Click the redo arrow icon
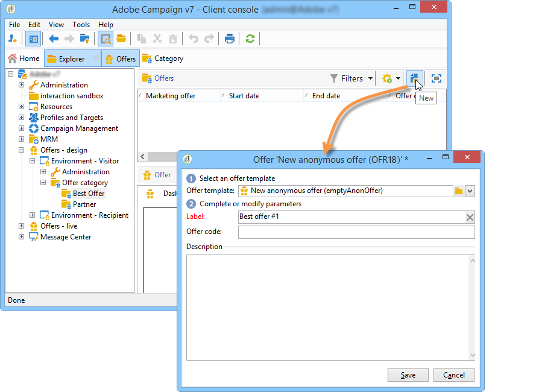Screen dimensions: 539x392 pos(209,39)
